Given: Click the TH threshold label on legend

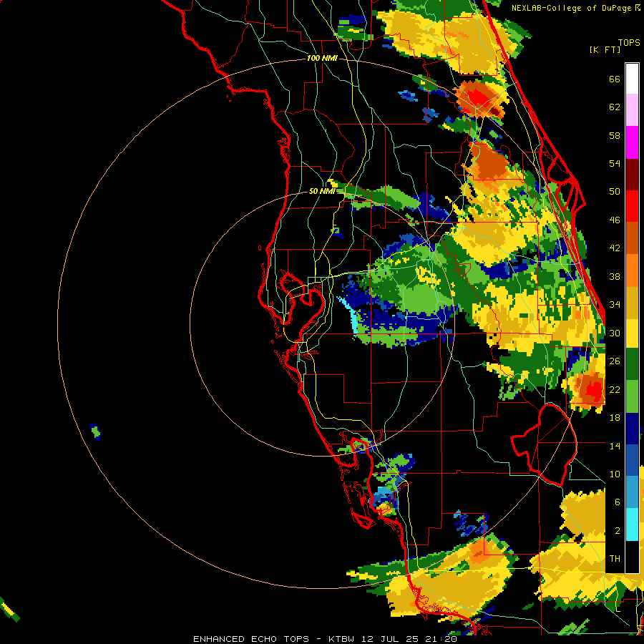Looking at the screenshot, I should point(615,559).
